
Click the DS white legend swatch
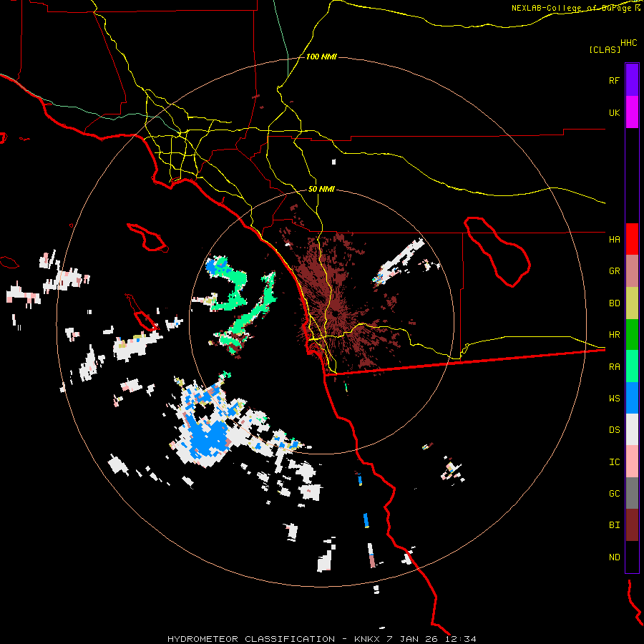[632, 429]
